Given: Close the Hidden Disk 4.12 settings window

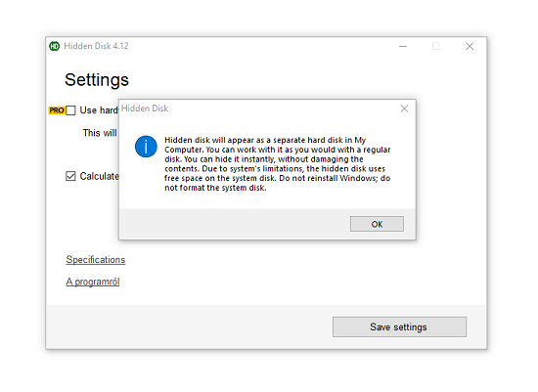Looking at the screenshot, I should point(470,46).
